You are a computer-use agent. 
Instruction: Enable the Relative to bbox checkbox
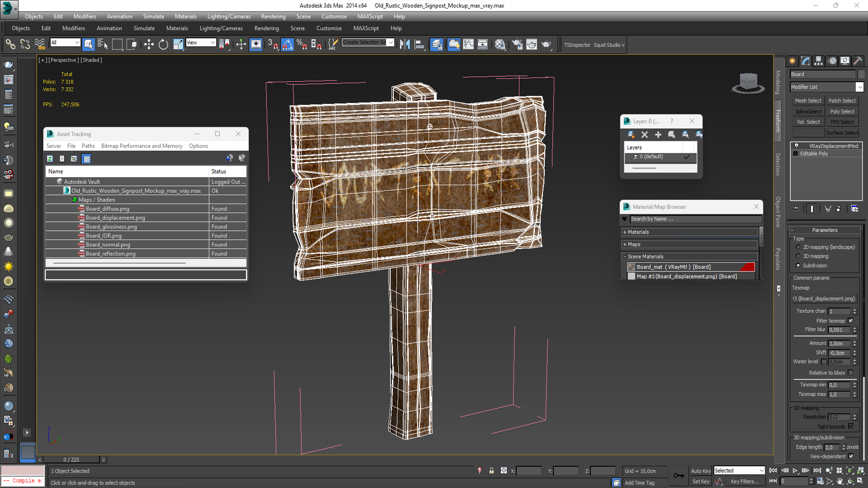tap(850, 373)
